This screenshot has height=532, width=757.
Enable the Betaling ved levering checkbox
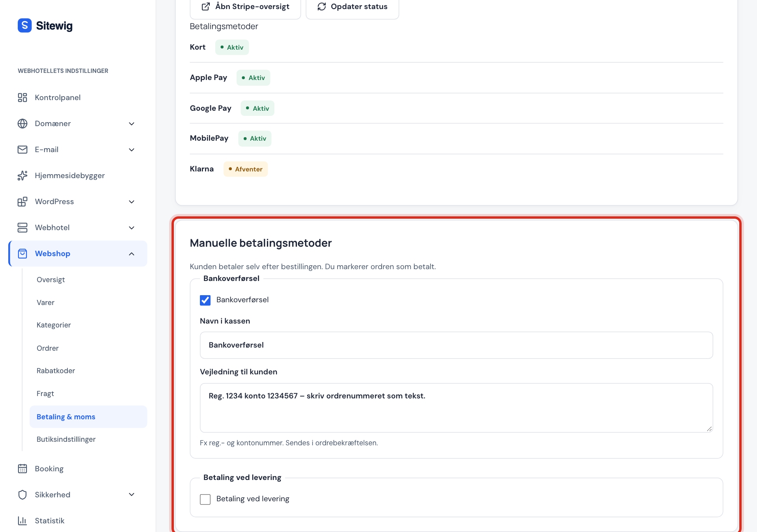(x=205, y=499)
